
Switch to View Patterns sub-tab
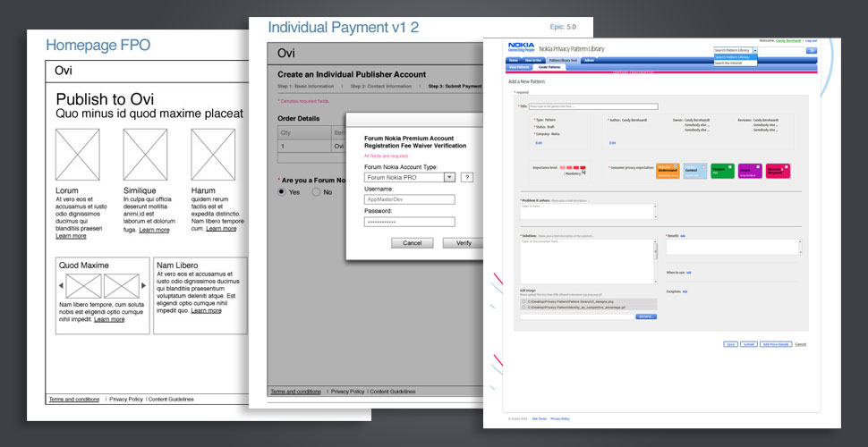pos(519,67)
